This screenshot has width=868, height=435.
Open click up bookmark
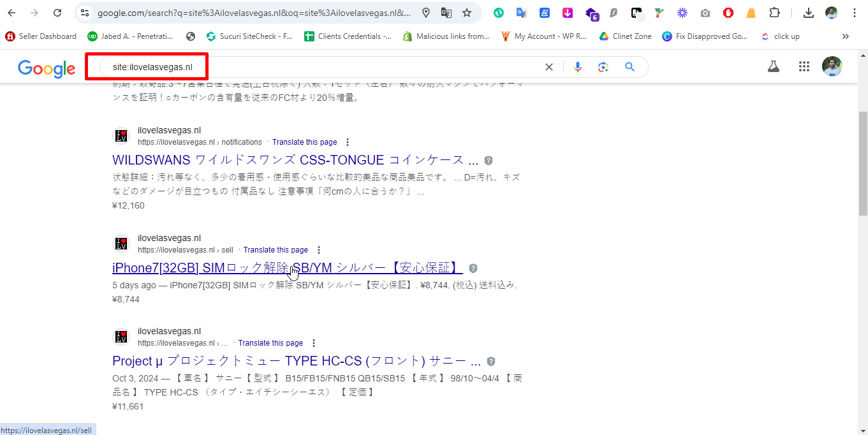pos(781,36)
